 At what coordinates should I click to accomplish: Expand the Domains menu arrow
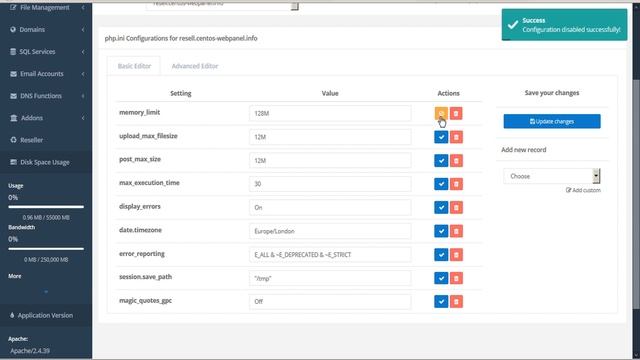pyautogui.click(x=83, y=29)
